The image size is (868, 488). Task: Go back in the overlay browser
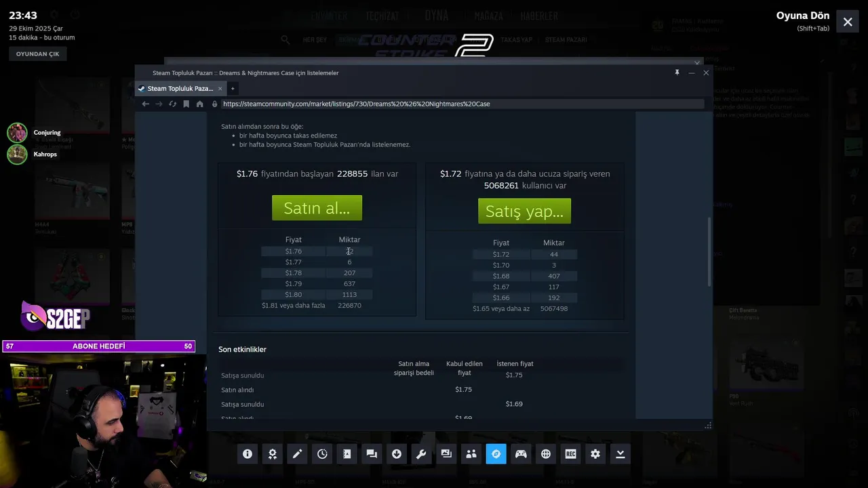(145, 104)
